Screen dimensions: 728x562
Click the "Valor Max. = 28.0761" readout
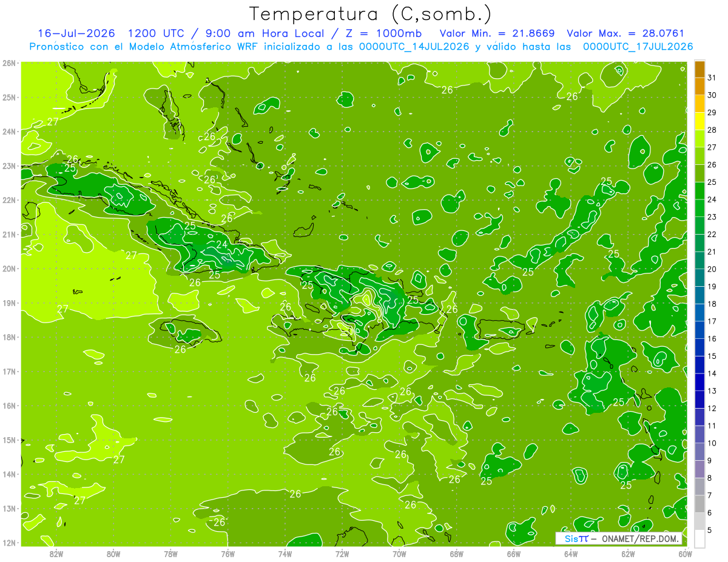pos(625,33)
